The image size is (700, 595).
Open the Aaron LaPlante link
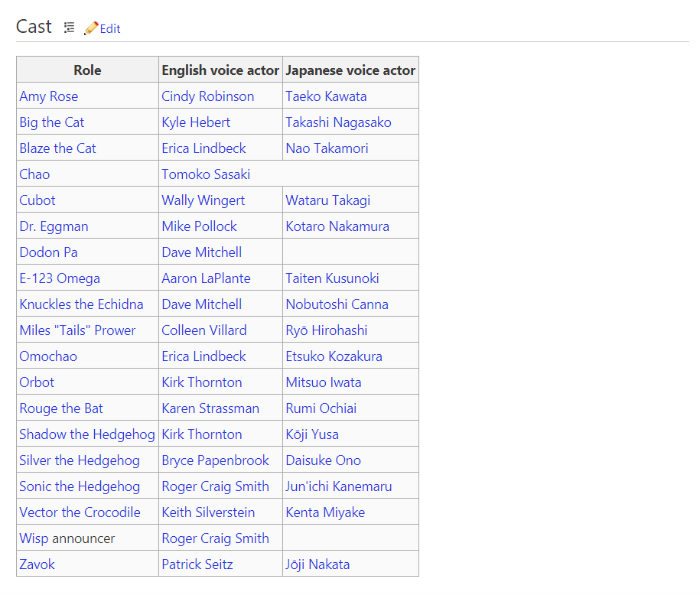pos(207,278)
